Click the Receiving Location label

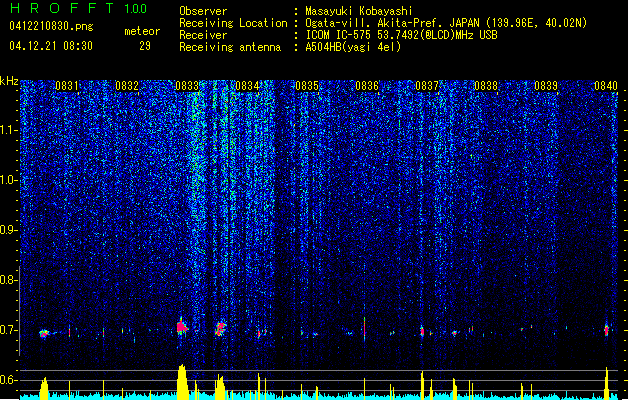pyautogui.click(x=233, y=23)
